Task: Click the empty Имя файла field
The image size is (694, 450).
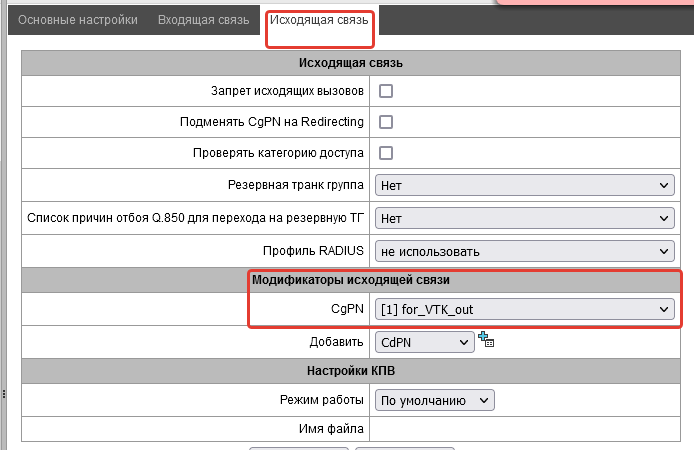Action: point(524,429)
